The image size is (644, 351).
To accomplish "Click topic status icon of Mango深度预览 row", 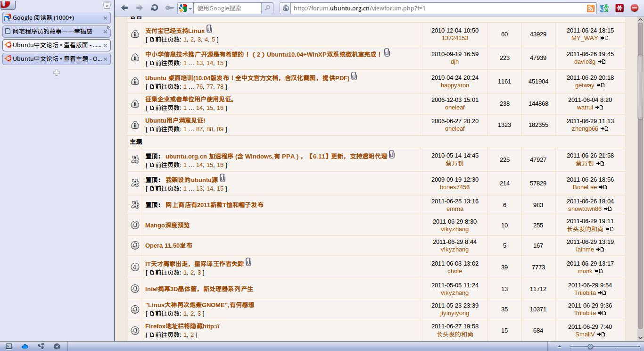I will coord(135,225).
